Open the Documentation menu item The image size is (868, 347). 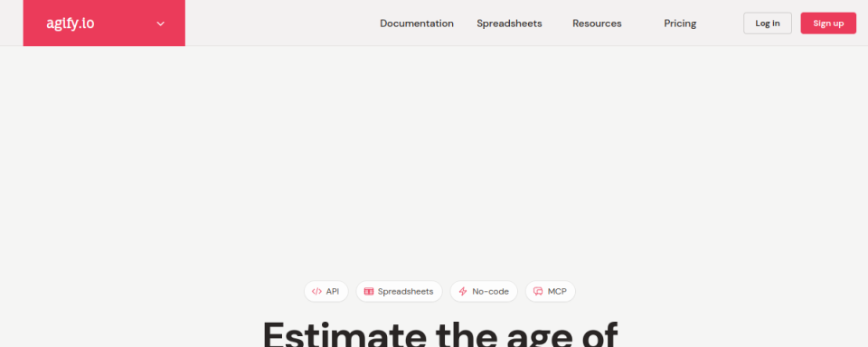tap(417, 23)
